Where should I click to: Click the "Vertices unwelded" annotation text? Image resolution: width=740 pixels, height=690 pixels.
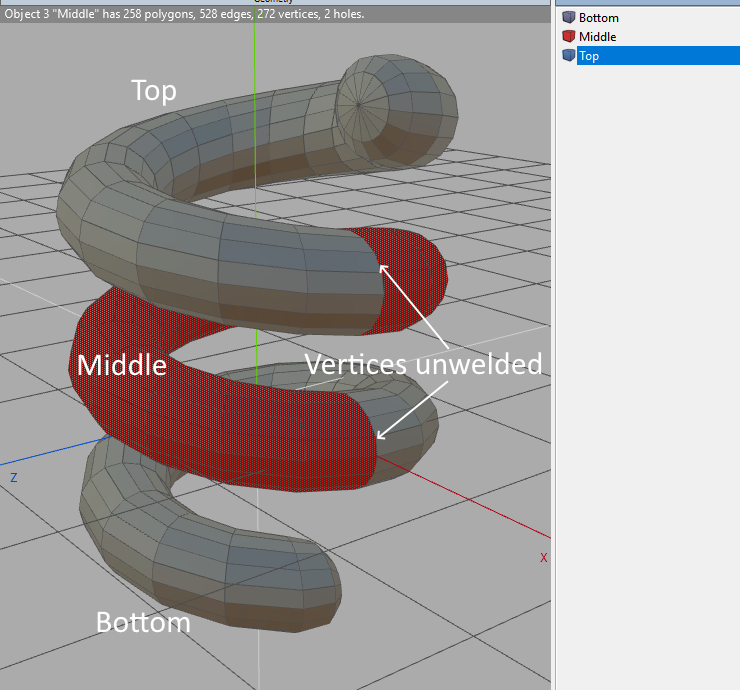423,364
